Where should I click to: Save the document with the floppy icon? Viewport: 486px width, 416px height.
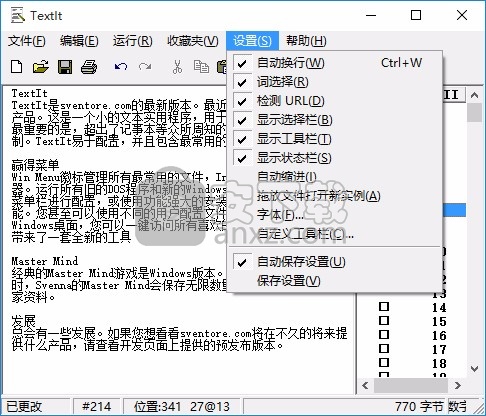click(65, 67)
